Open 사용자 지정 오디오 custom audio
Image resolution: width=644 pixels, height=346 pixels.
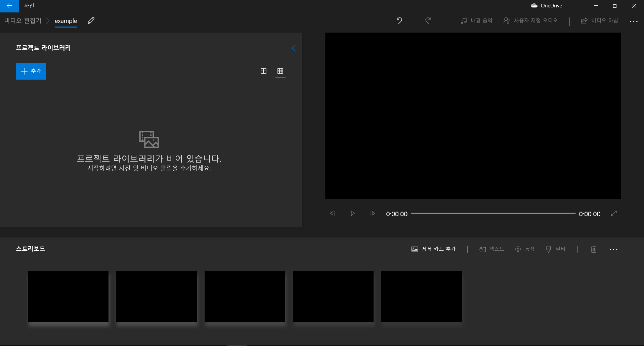[530, 21]
